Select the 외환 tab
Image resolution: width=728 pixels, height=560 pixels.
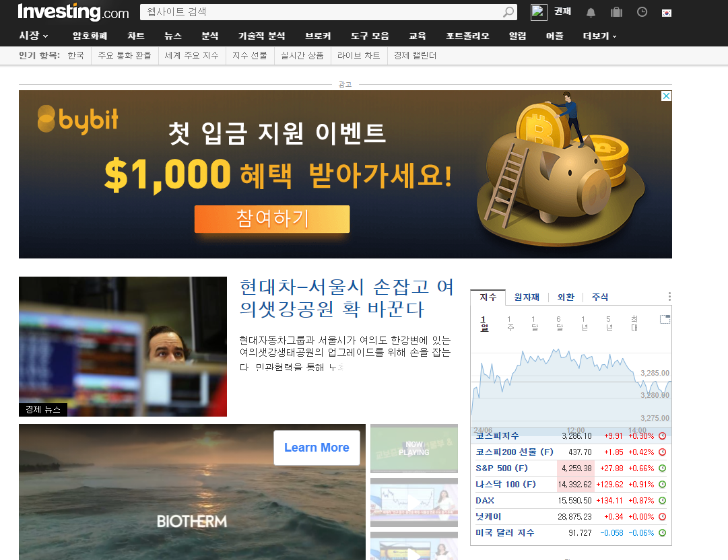(x=566, y=297)
